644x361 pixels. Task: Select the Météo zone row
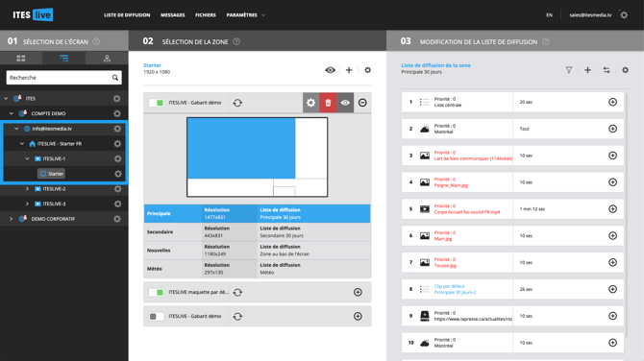(257, 269)
